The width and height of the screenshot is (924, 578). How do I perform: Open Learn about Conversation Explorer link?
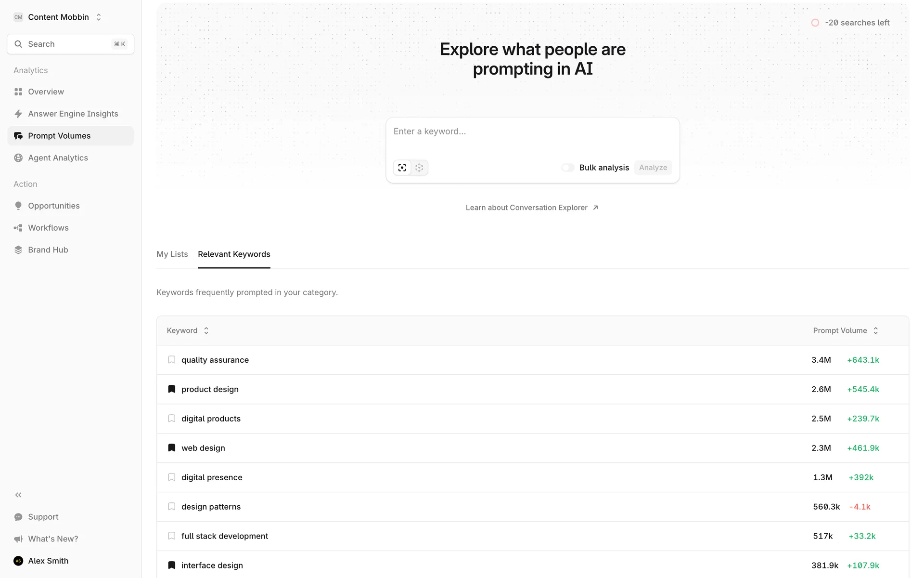click(532, 208)
